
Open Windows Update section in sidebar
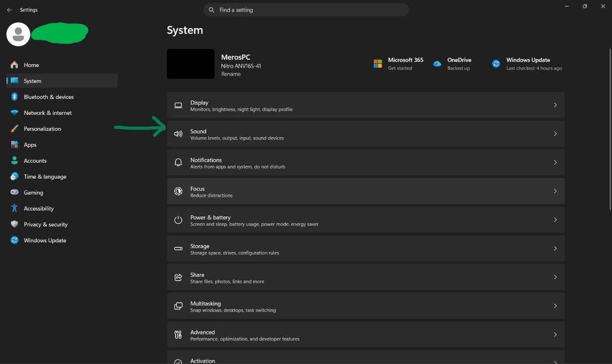pyautogui.click(x=62, y=240)
